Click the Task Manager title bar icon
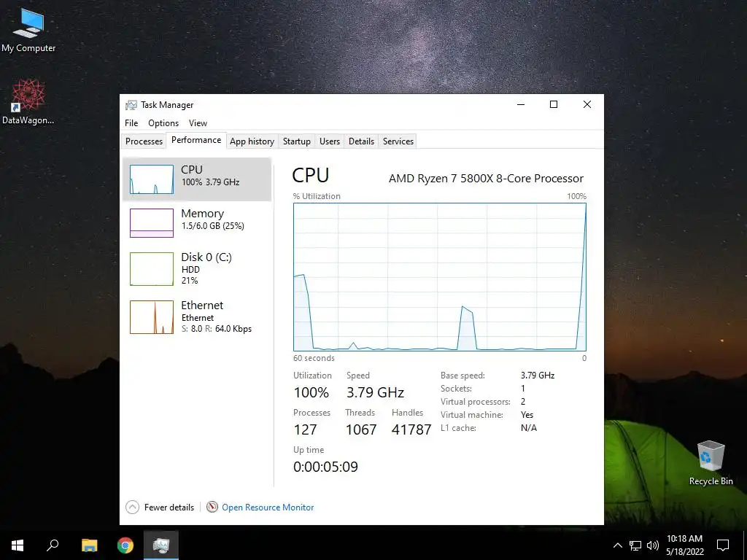 131,105
